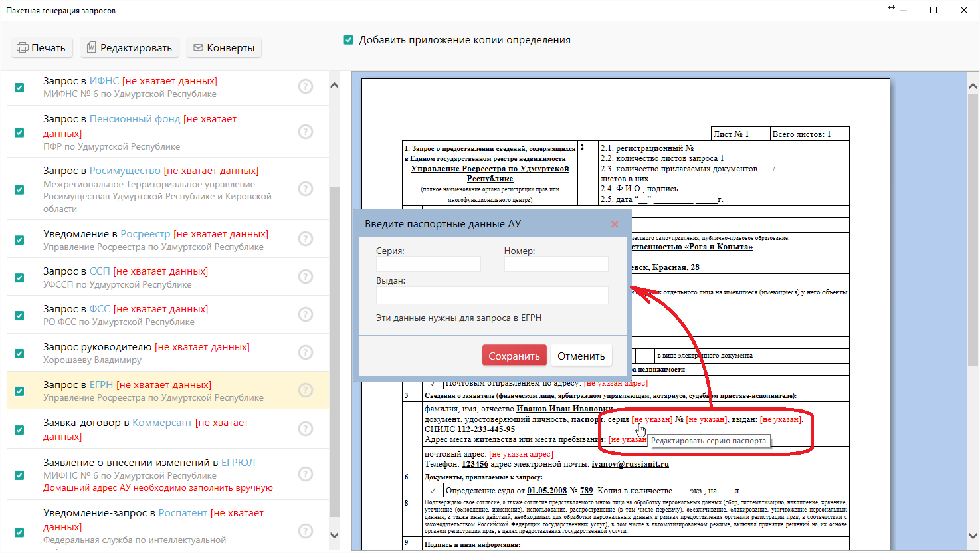The image size is (980, 553).
Task: Click into the Серия input field
Action: (x=428, y=264)
